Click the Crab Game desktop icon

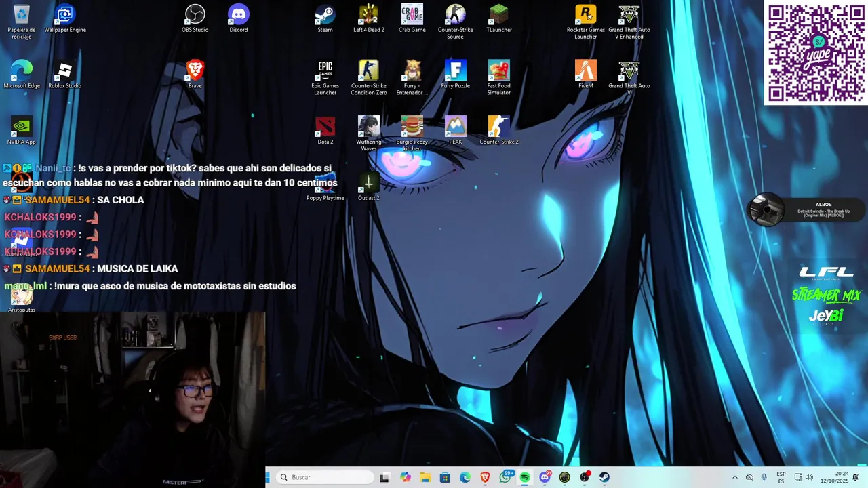coord(412,19)
